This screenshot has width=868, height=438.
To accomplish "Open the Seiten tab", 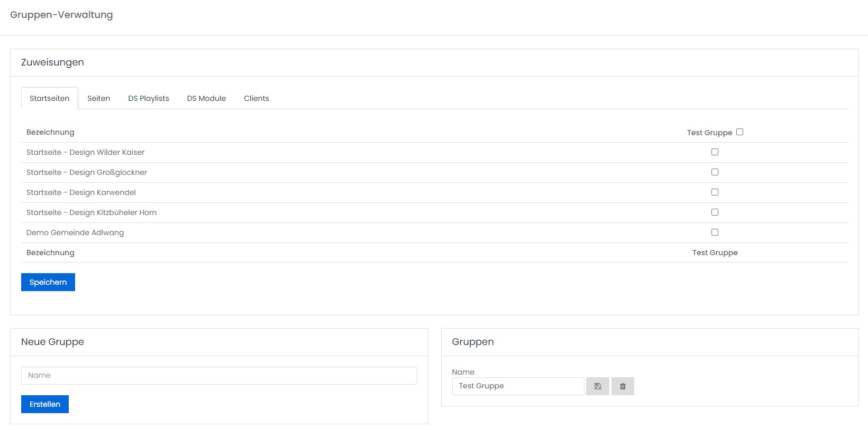I will pyautogui.click(x=99, y=98).
